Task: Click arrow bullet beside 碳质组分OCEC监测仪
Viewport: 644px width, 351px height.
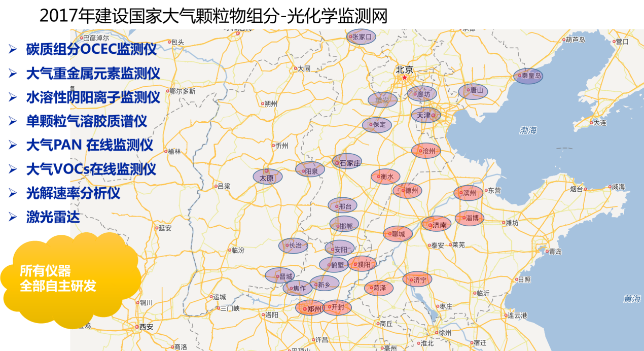Action: click(x=13, y=49)
